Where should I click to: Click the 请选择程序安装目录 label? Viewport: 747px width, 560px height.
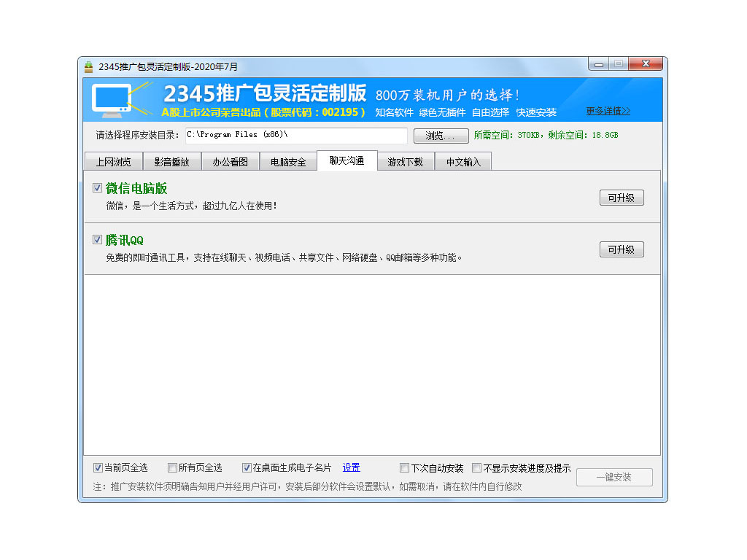137,135
